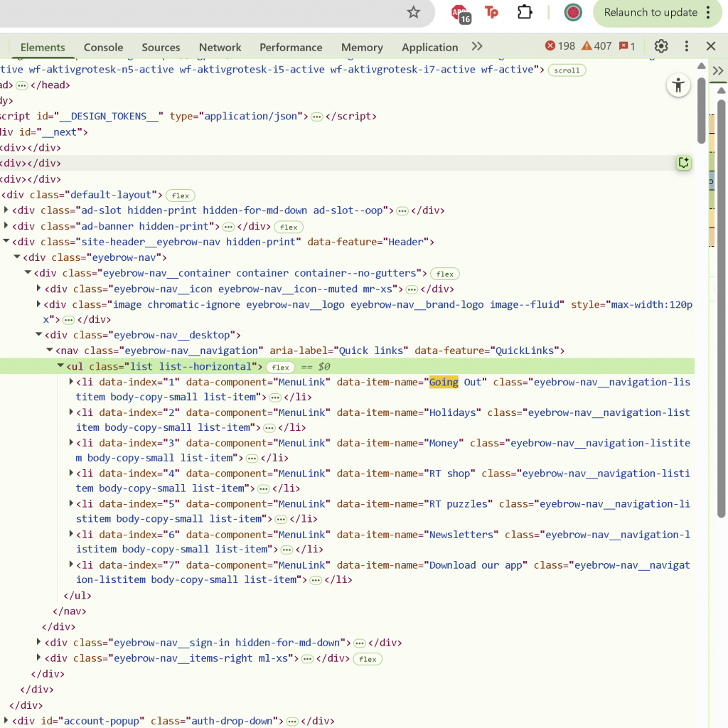Screen dimensions: 728x728
Task: Open the Sources tab
Action: (x=161, y=47)
